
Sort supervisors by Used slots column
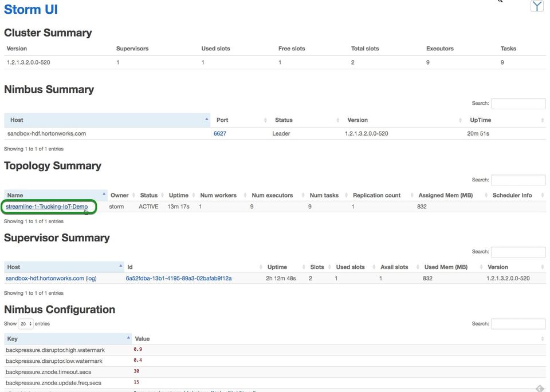pos(354,267)
